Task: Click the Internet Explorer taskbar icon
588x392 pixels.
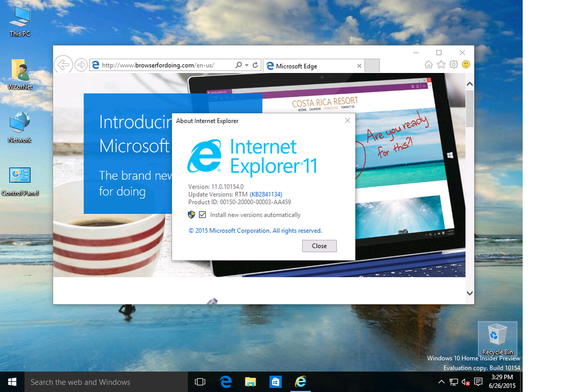Action: (301, 382)
